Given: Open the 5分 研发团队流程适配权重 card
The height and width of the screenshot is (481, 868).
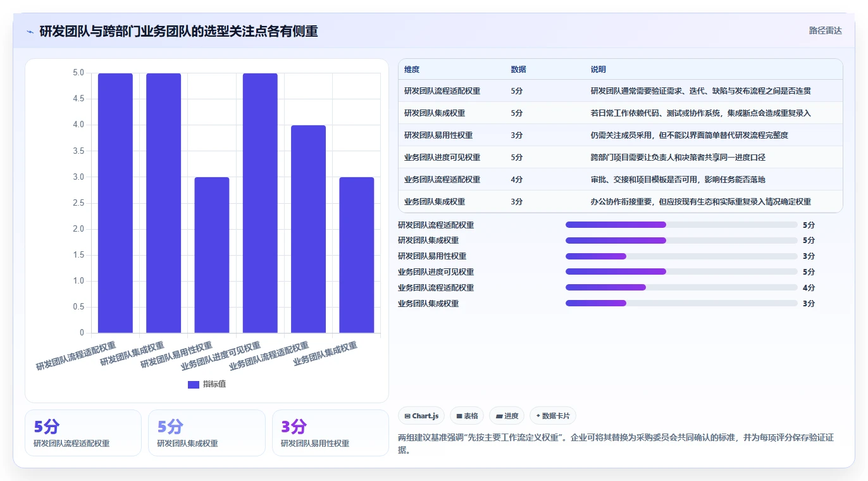Looking at the screenshot, I should (x=83, y=433).
